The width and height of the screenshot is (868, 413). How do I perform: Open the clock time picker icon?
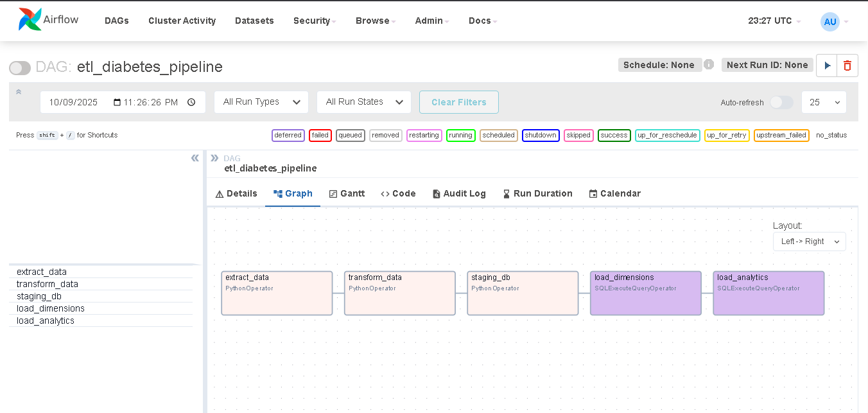191,102
